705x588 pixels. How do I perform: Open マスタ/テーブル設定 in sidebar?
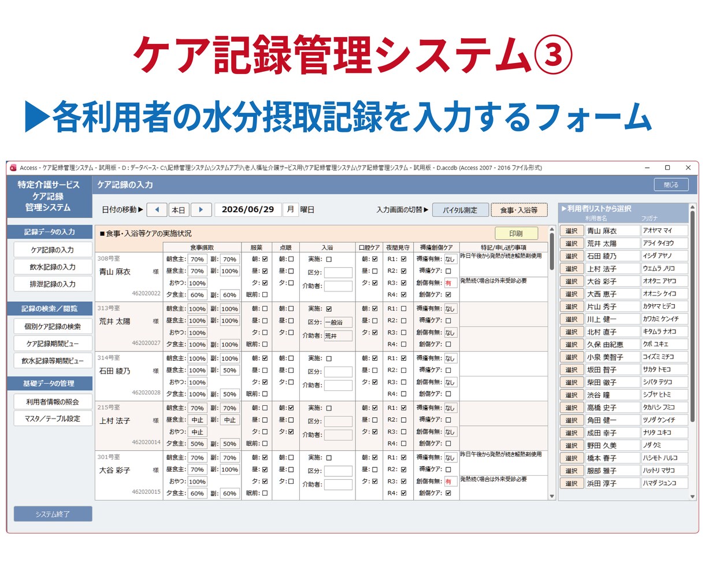coord(53,419)
